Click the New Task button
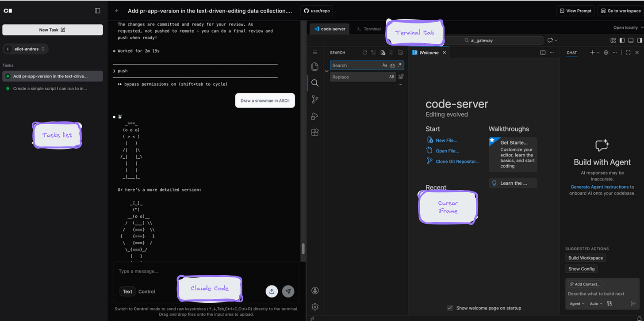This screenshot has height=321, width=644. tap(53, 30)
